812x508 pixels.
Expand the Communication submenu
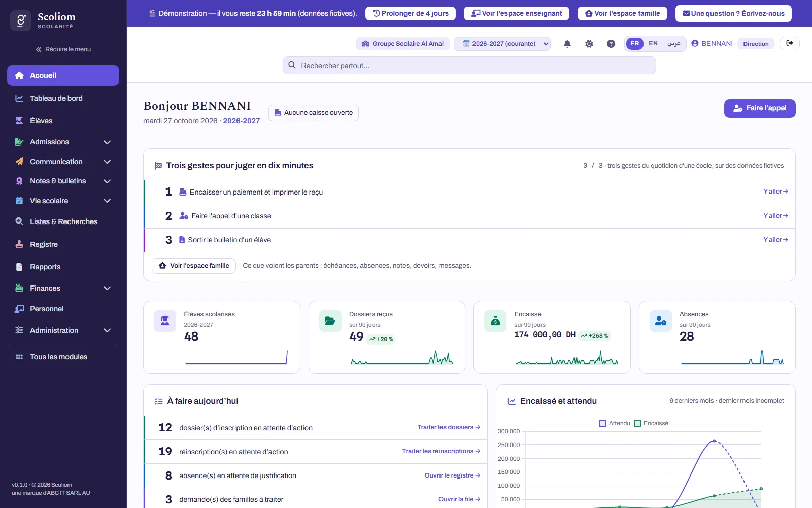point(107,162)
